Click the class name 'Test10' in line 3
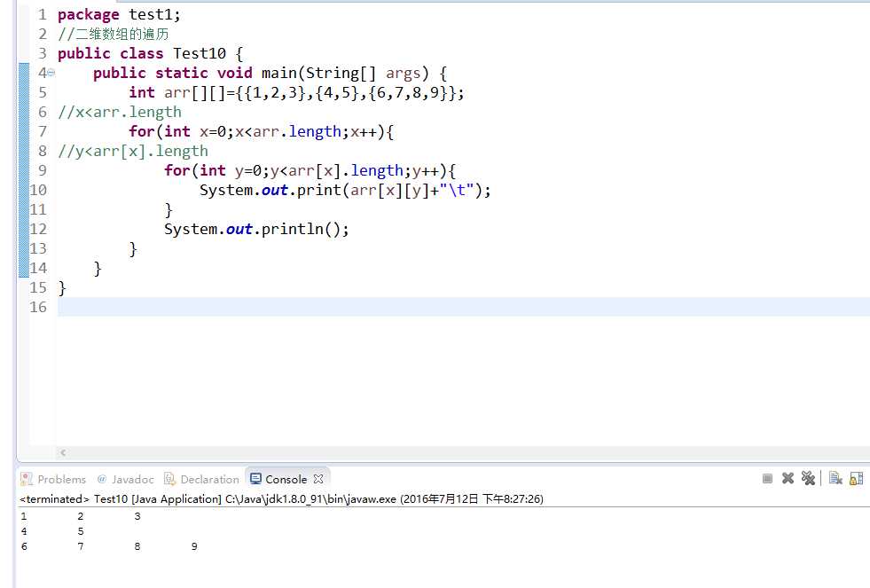 tap(200, 53)
